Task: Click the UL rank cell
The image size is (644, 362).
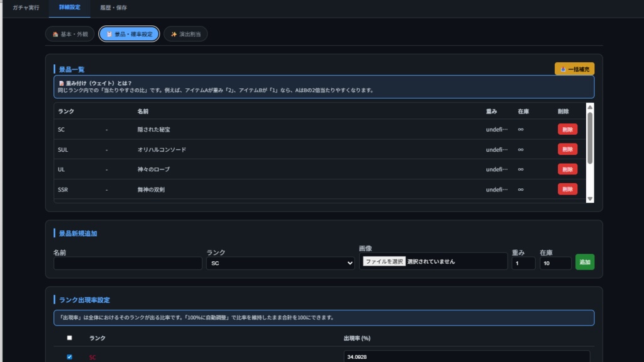Action: (61, 169)
